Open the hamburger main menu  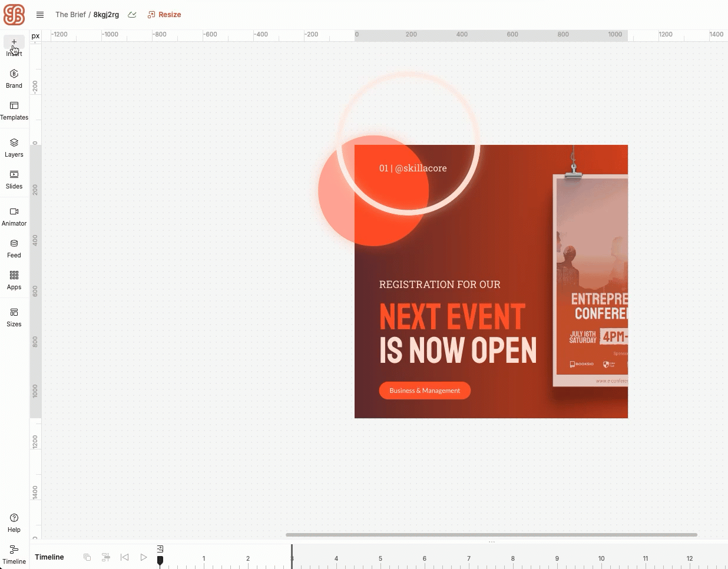click(x=40, y=15)
